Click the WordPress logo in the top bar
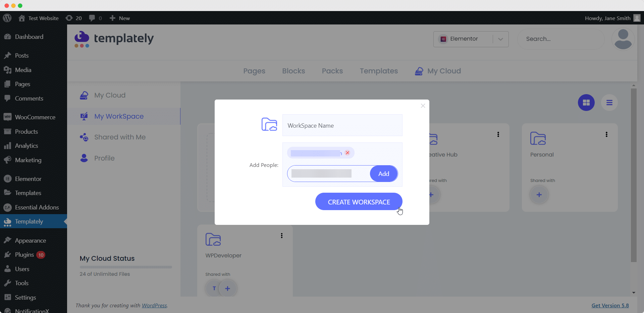 tap(7, 18)
